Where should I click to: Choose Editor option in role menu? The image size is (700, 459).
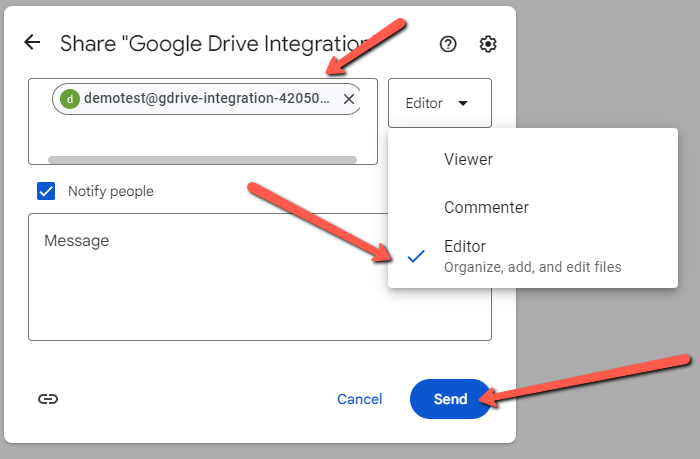(533, 256)
